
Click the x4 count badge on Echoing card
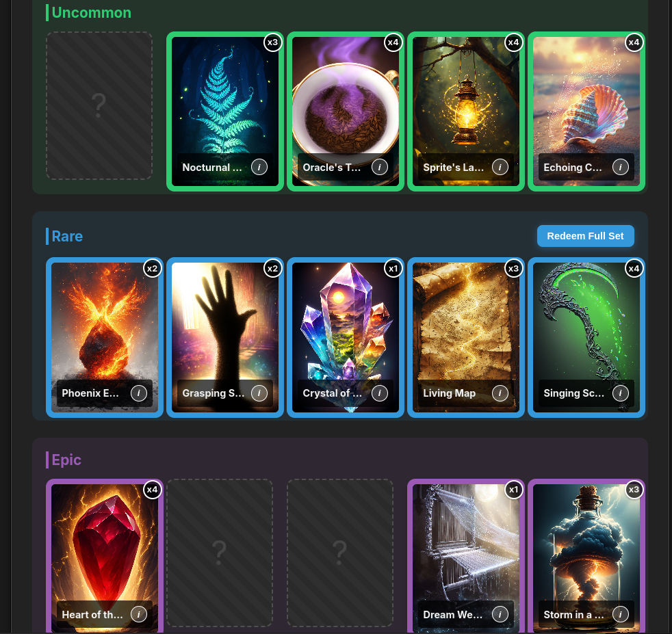pyautogui.click(x=634, y=42)
